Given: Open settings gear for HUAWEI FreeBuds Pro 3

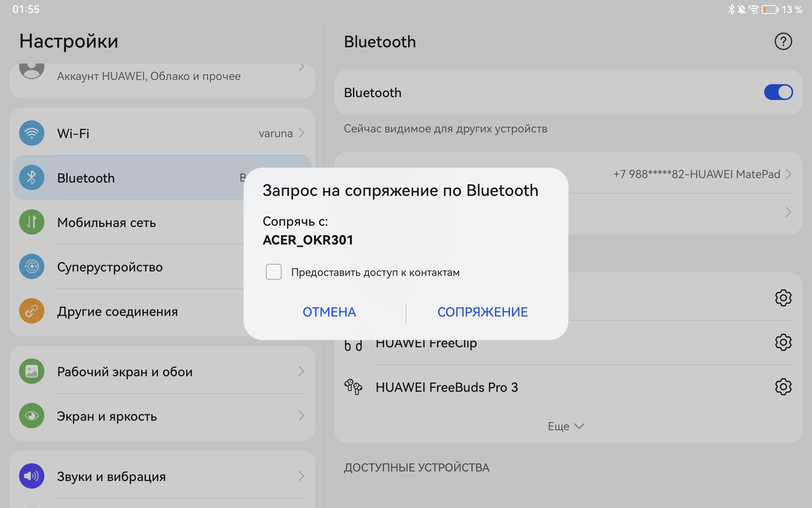Looking at the screenshot, I should click(x=783, y=387).
